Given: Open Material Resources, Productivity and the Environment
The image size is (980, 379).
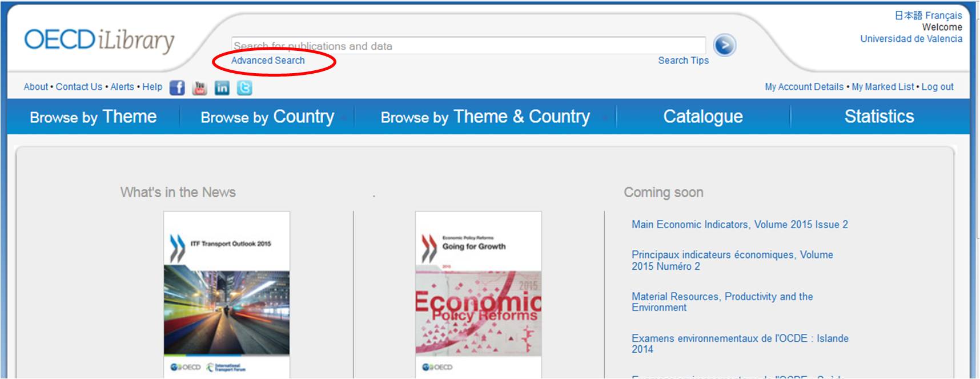Looking at the screenshot, I should coord(722,302).
